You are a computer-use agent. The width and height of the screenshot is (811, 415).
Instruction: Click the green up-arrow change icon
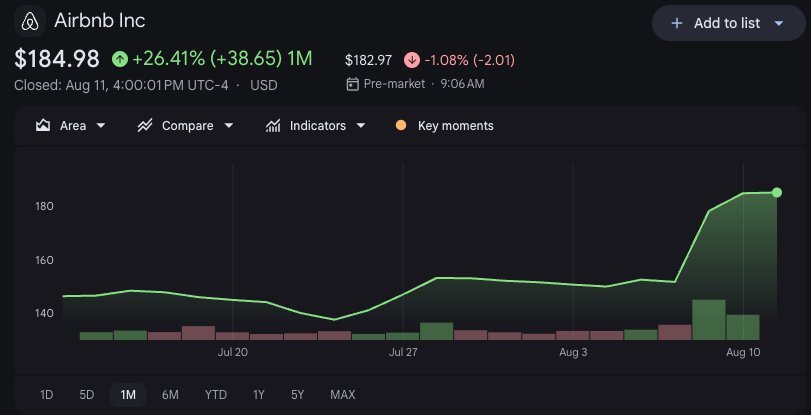pos(119,59)
